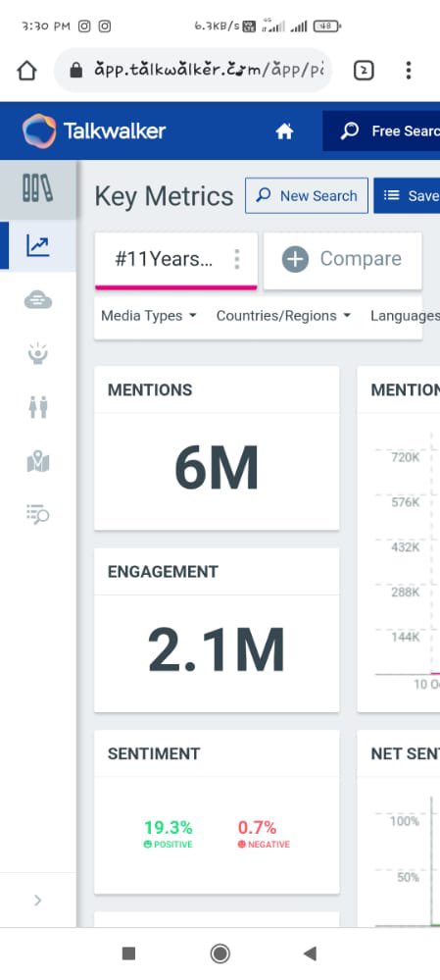
Task: Open the results list search sidebar icon
Action: tap(38, 514)
